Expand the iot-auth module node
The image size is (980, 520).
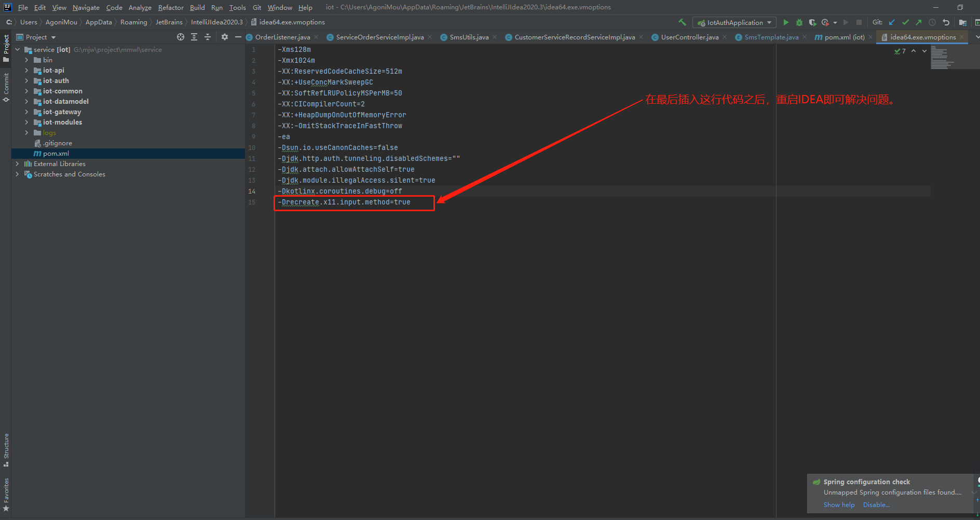(x=27, y=80)
